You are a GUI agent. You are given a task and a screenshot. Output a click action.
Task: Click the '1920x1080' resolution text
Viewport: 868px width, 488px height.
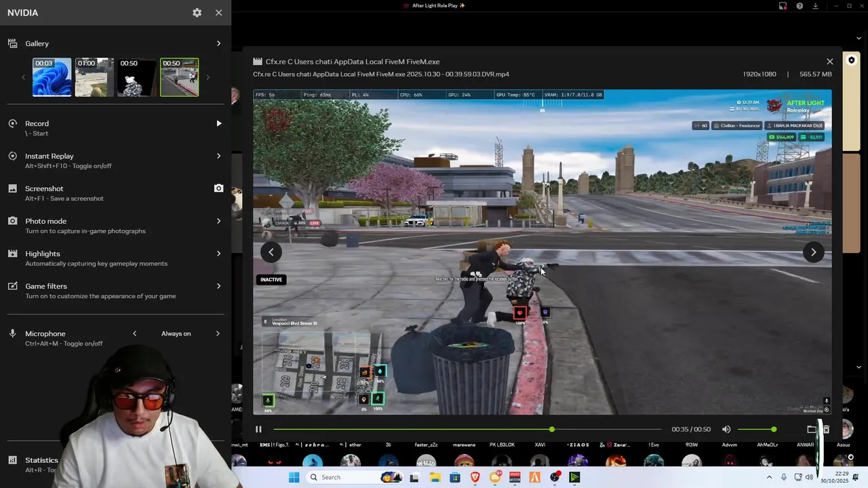pos(759,74)
